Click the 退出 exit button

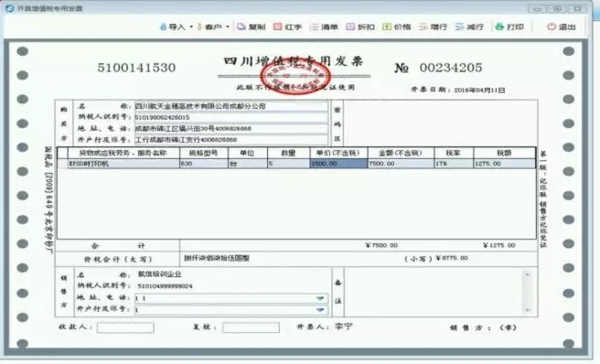pos(561,27)
